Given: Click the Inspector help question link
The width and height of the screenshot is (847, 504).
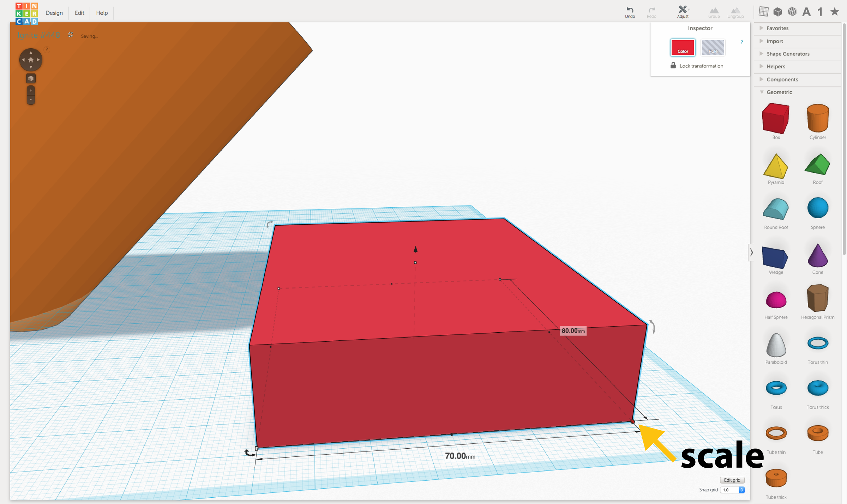Looking at the screenshot, I should tap(742, 42).
